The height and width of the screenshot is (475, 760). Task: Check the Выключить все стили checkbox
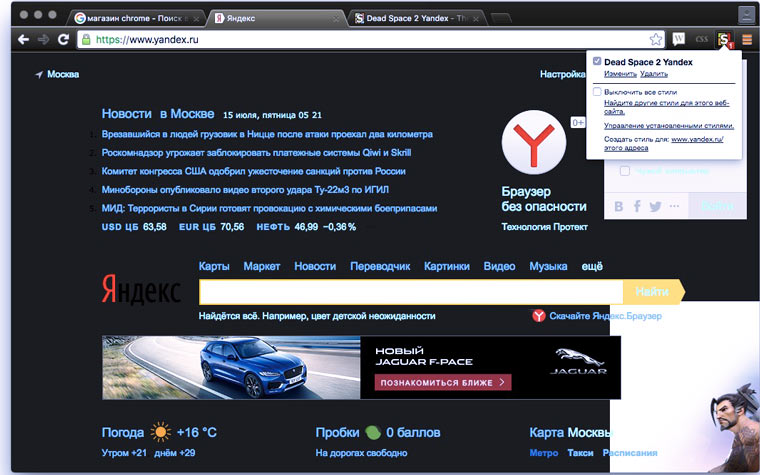pos(597,92)
